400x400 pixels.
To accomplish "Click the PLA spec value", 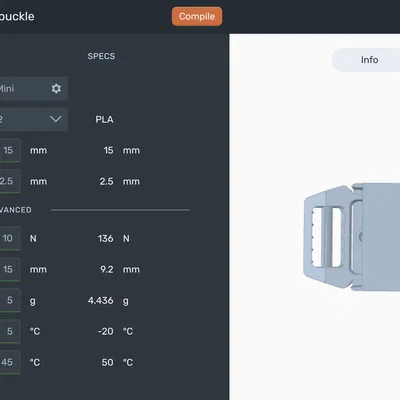I will point(104,119).
